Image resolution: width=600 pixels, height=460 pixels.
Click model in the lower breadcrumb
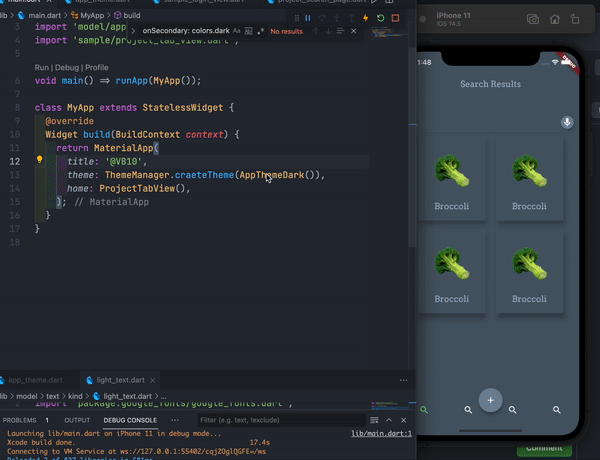(26, 396)
